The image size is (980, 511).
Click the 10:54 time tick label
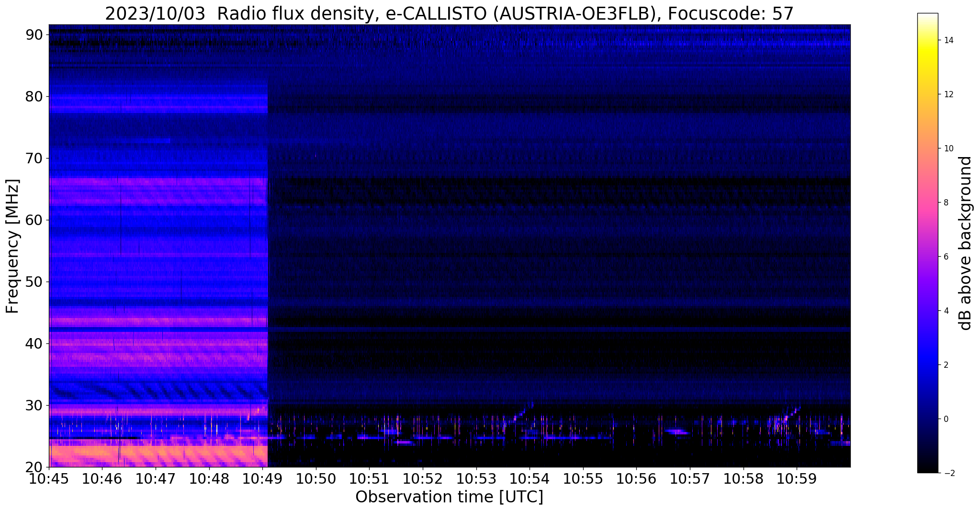pyautogui.click(x=529, y=478)
